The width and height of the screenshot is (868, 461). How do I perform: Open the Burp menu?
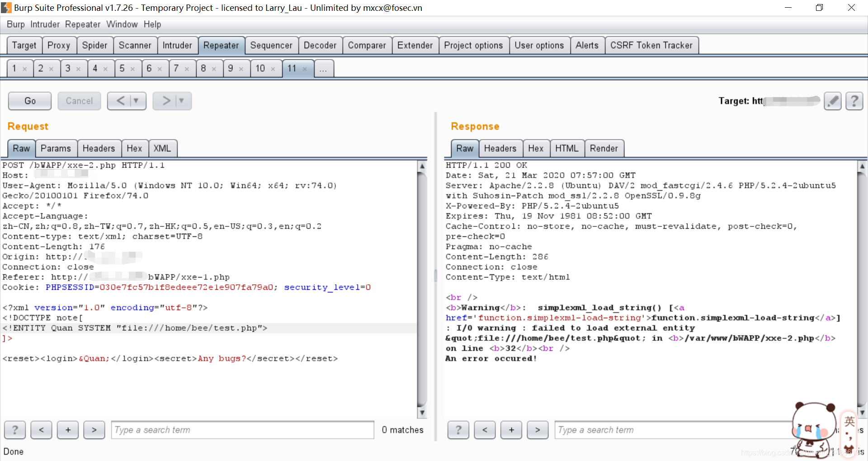(16, 24)
